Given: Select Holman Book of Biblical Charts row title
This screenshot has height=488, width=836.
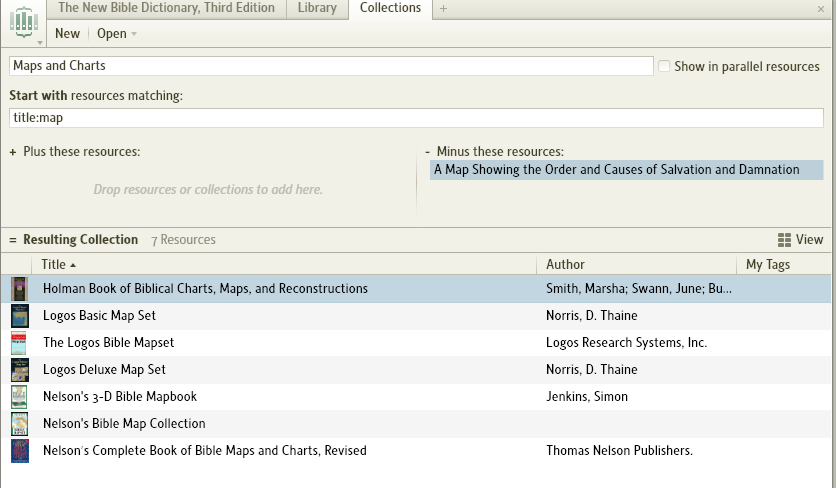Looking at the screenshot, I should tap(205, 289).
